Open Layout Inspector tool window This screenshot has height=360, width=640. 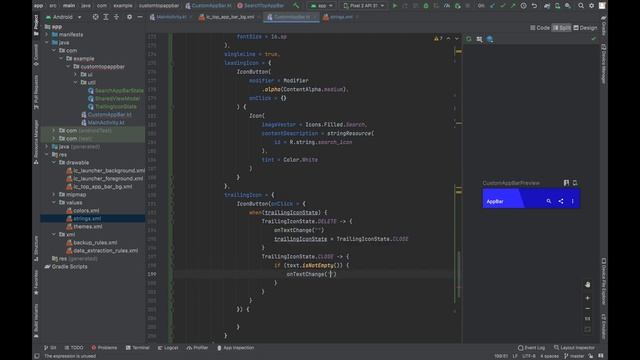point(574,348)
